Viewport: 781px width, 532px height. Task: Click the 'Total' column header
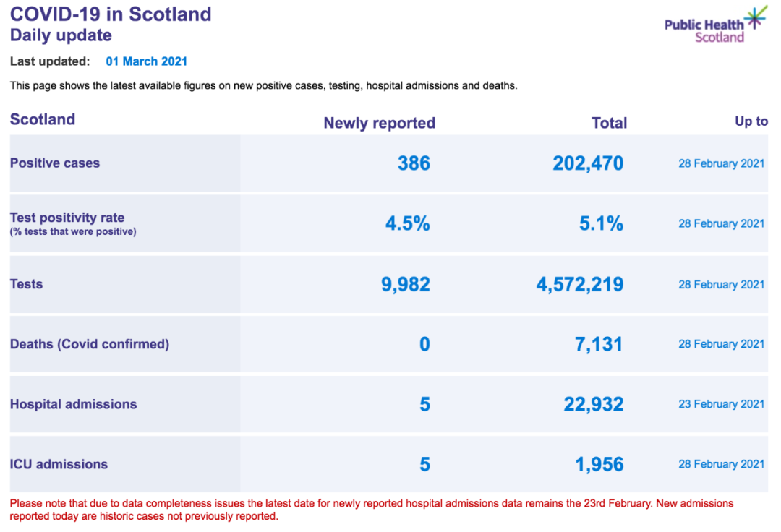(609, 123)
